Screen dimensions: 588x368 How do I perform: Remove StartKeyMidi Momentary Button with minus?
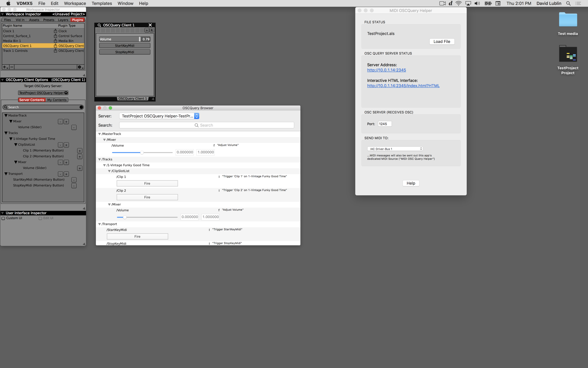[74, 180]
